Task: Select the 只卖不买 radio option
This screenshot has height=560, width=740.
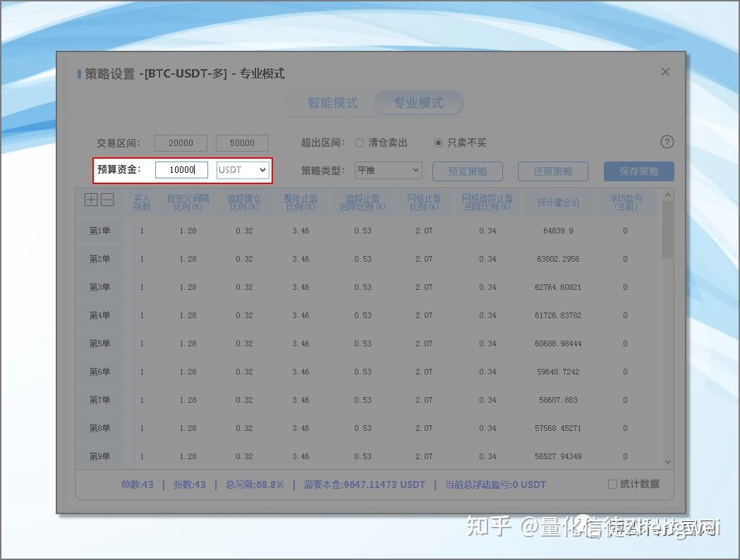Action: tap(439, 142)
